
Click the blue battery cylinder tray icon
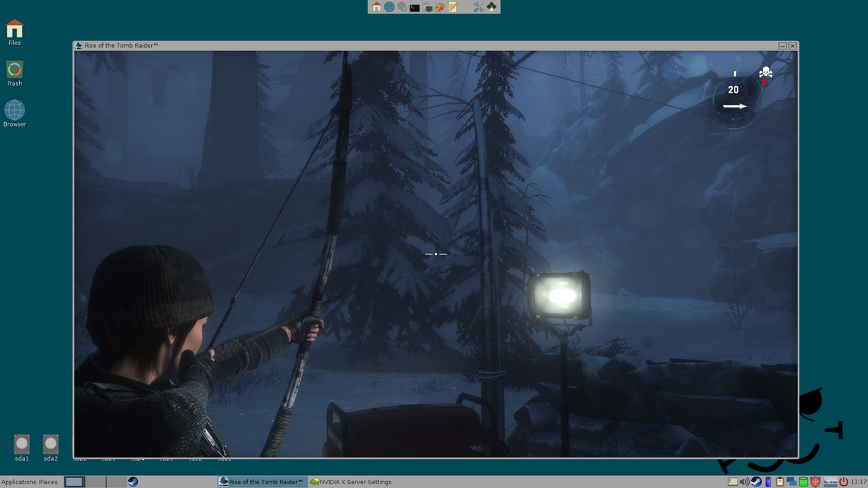pos(768,482)
